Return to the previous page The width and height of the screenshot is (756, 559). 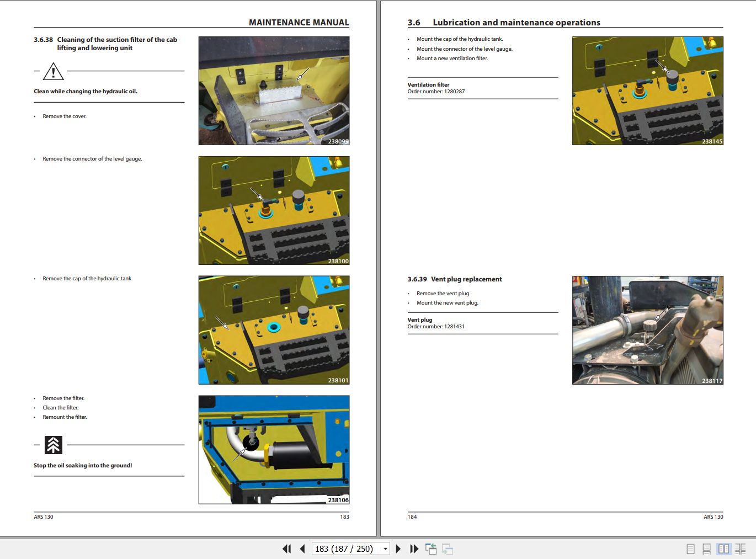point(302,549)
